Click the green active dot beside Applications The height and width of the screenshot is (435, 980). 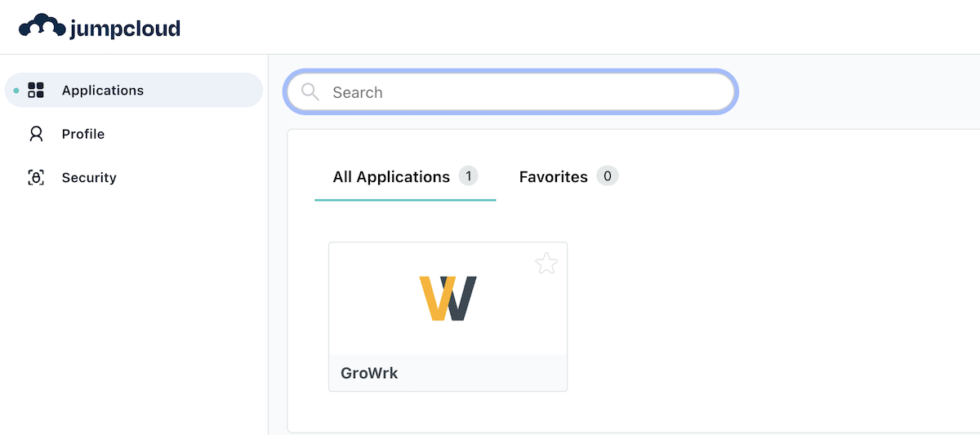pos(16,91)
